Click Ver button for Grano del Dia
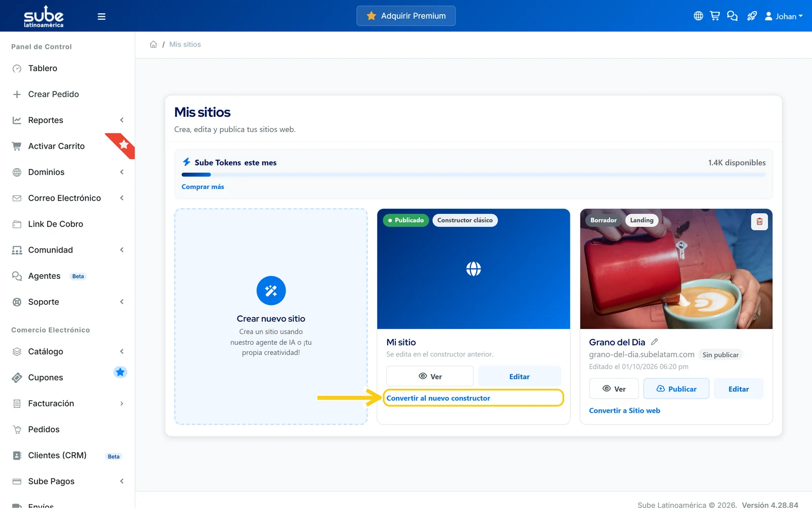This screenshot has height=518, width=812. tap(614, 388)
